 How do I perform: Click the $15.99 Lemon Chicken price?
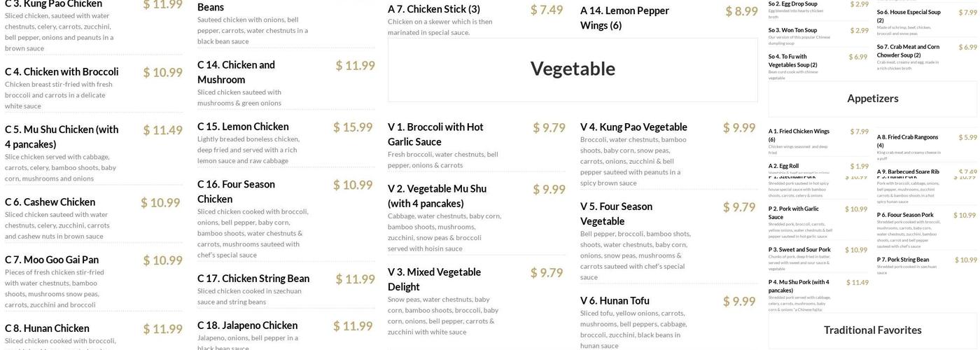click(x=353, y=127)
